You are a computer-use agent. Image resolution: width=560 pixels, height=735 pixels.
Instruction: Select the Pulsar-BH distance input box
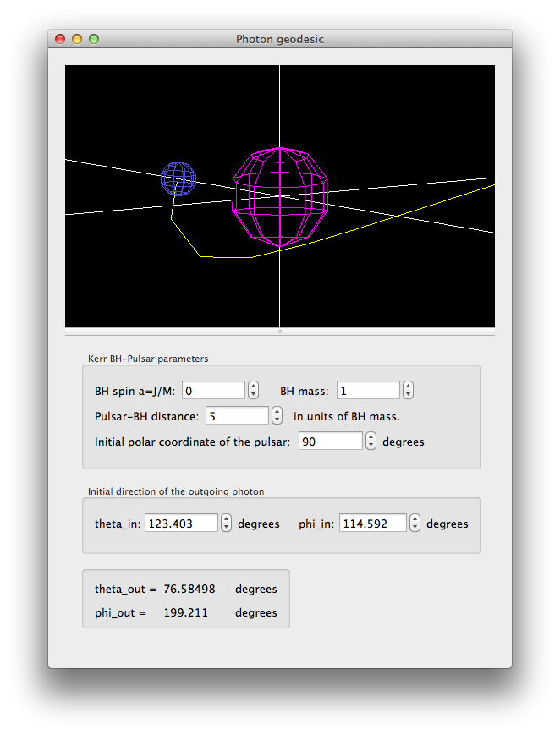(237, 416)
